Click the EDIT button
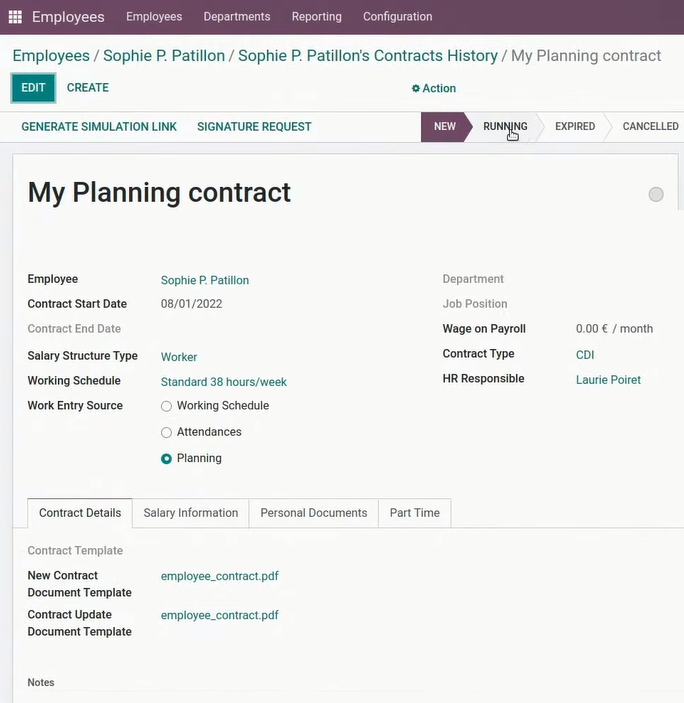The image size is (684, 703). pyautogui.click(x=33, y=88)
